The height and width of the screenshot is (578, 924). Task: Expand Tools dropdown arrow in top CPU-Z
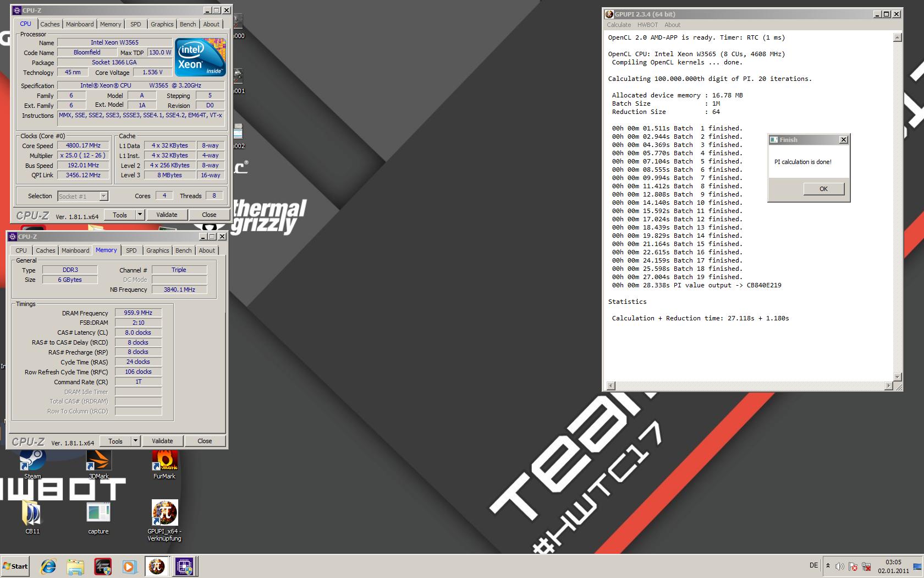point(140,215)
